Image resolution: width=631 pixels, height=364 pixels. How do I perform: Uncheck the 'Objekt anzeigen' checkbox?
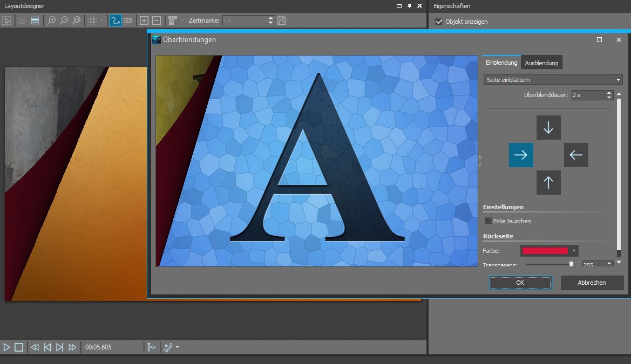(x=439, y=22)
